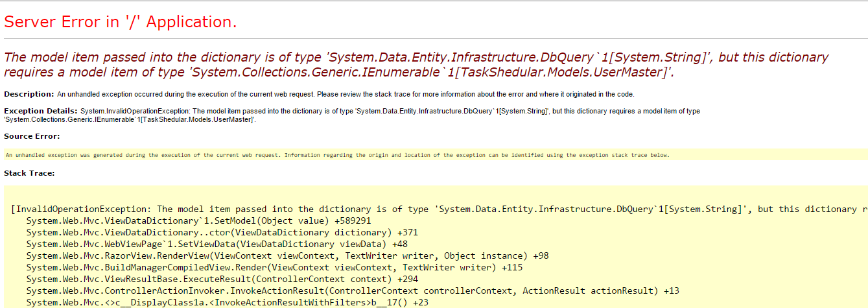The width and height of the screenshot is (868, 308).
Task: Click the 'Source Error:' label
Action: [x=32, y=136]
